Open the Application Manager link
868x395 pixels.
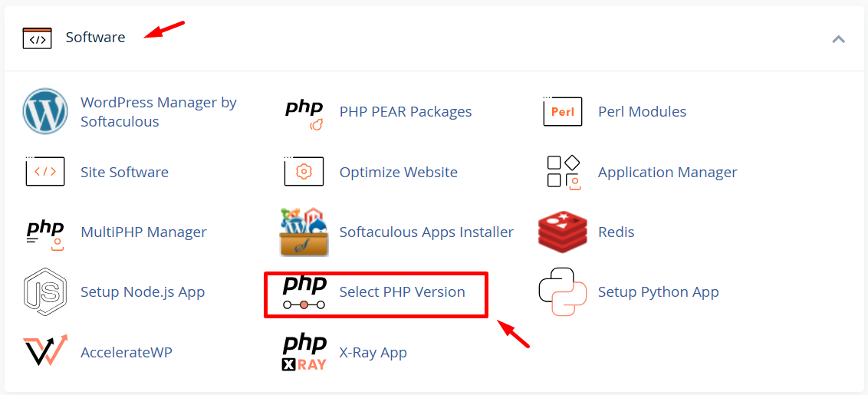tap(667, 173)
